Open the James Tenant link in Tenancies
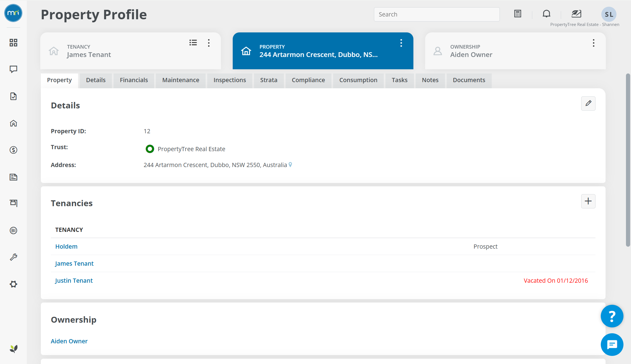This screenshot has width=631, height=364. (x=74, y=263)
